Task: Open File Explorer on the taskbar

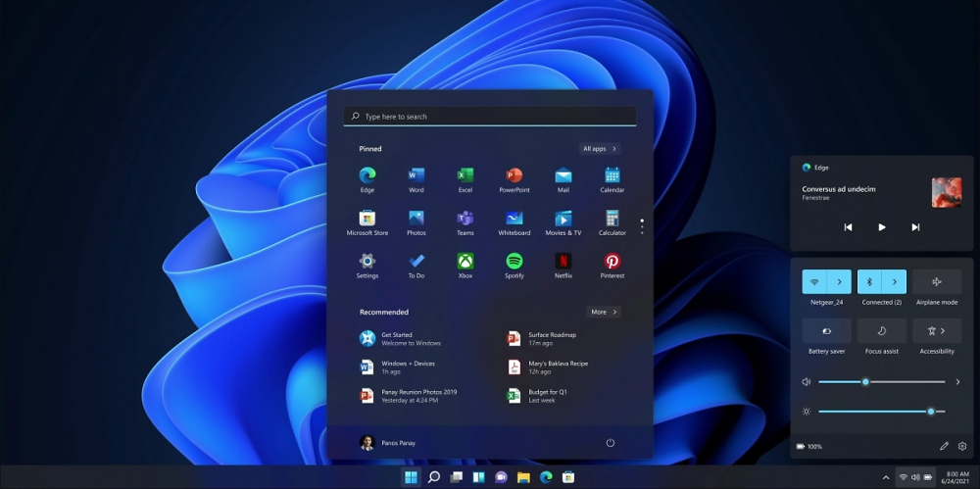Action: (523, 478)
